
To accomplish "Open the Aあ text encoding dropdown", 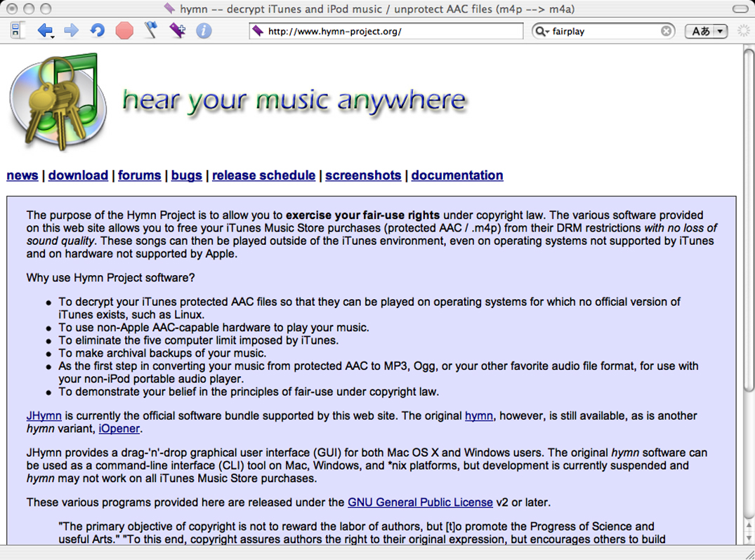I will click(706, 32).
